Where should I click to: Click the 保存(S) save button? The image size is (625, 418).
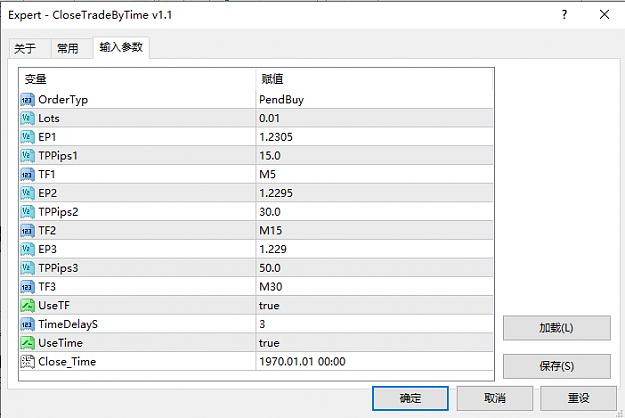coord(556,366)
